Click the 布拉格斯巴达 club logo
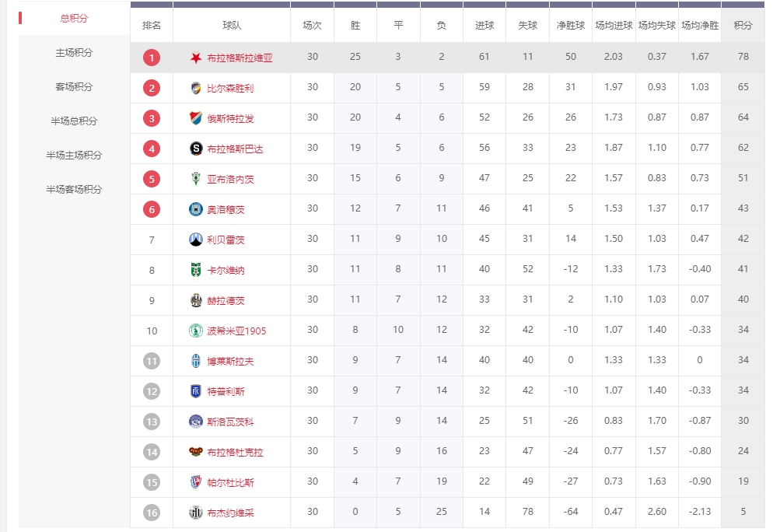This screenshot has height=532, width=773. [196, 148]
